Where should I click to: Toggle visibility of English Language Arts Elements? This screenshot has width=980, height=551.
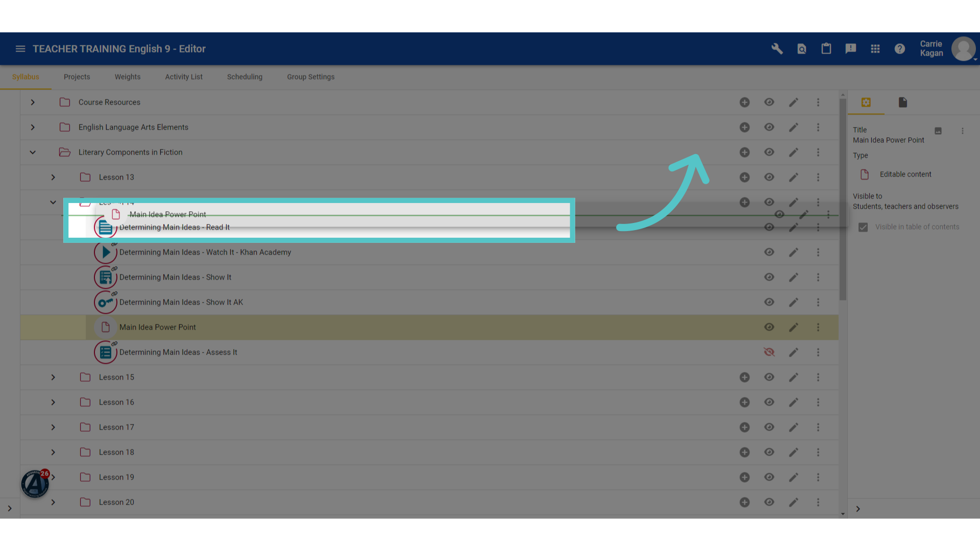[x=769, y=128]
